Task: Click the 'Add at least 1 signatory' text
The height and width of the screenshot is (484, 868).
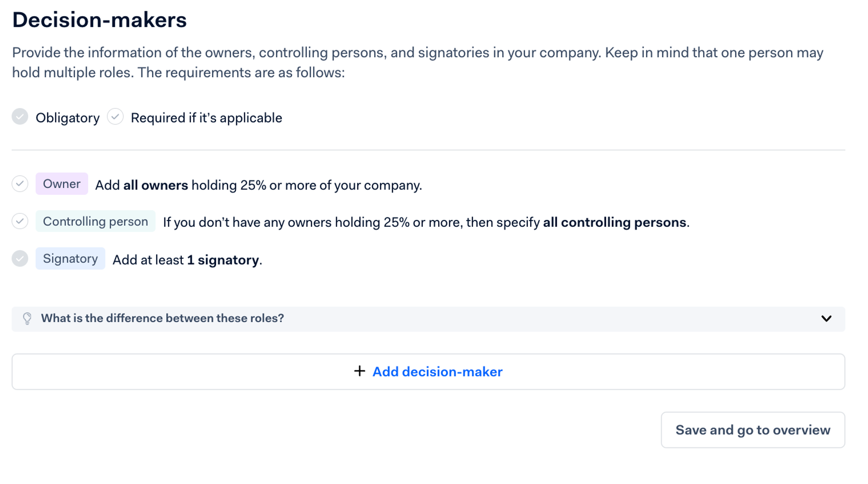Action: 187,260
